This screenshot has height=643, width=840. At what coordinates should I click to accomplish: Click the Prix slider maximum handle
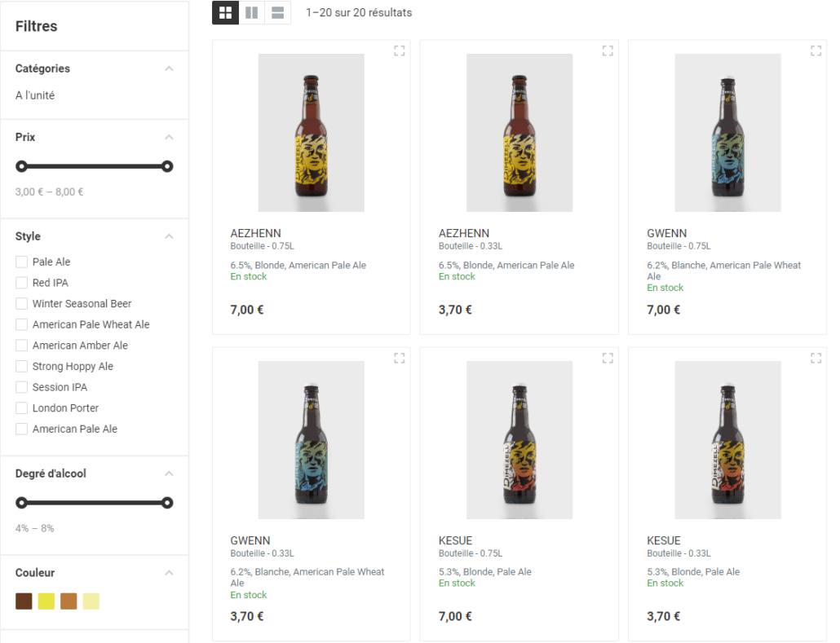(167, 166)
